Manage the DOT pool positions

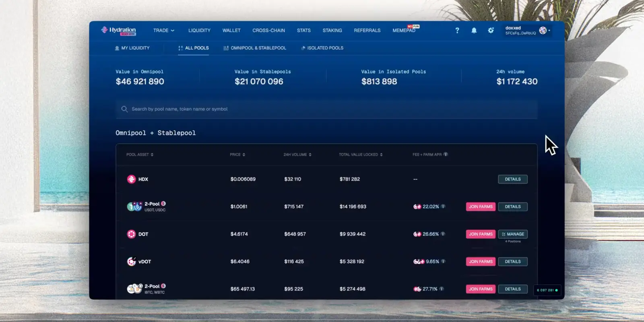513,234
